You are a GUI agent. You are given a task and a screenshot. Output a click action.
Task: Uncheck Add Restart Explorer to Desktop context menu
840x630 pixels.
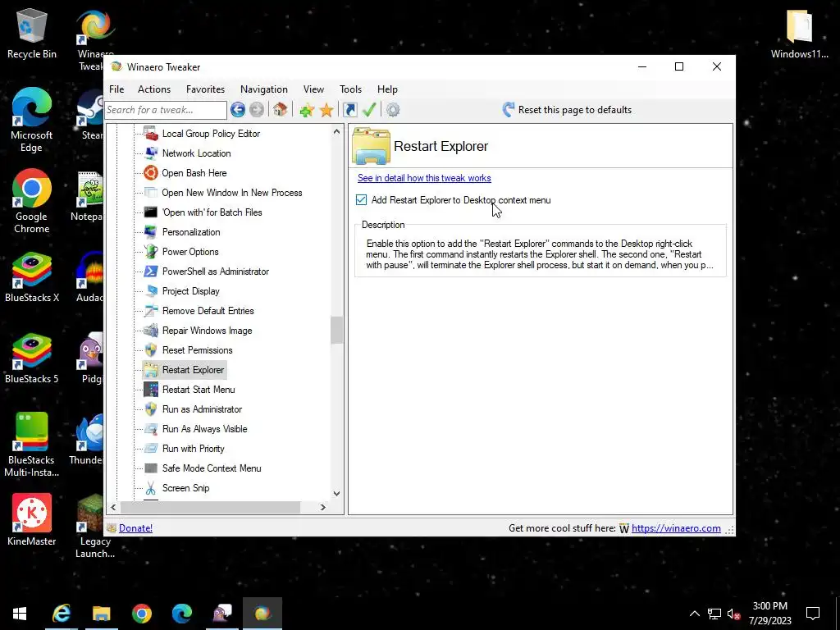361,200
